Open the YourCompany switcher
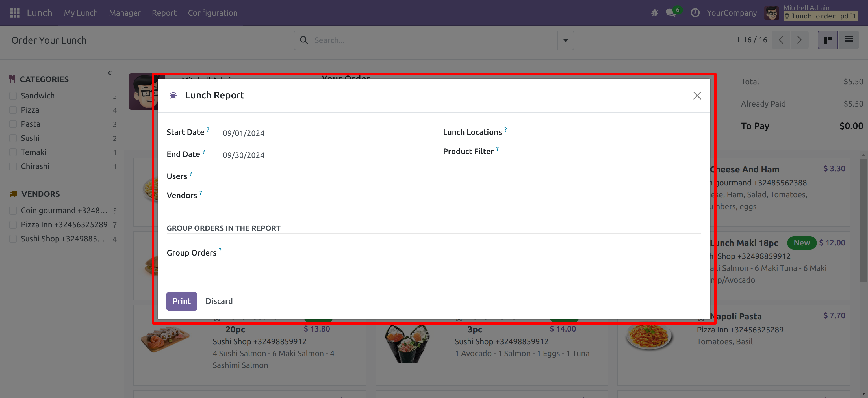868x398 pixels. point(732,13)
